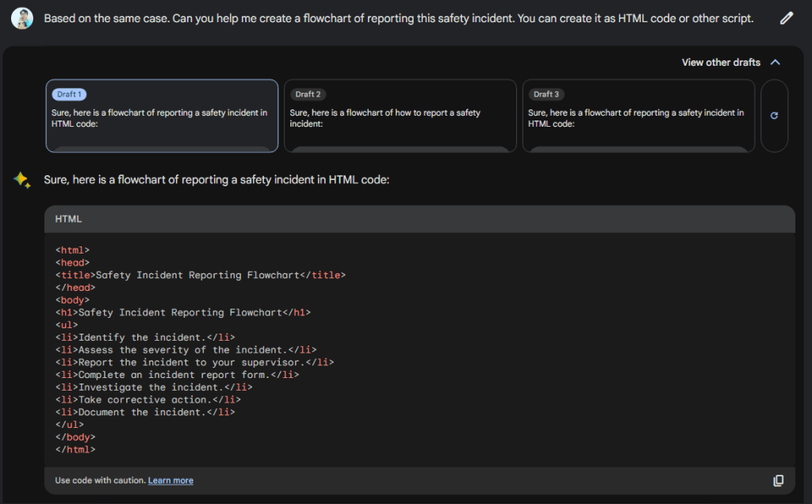Image resolution: width=812 pixels, height=504 pixels.
Task: Click the 'Use code with caution' notice
Action: tap(100, 480)
